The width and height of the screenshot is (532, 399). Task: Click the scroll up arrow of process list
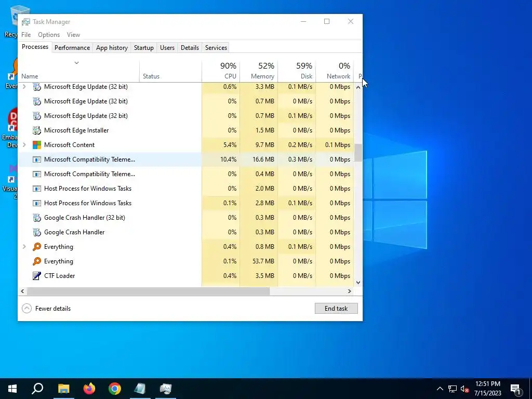pos(358,87)
